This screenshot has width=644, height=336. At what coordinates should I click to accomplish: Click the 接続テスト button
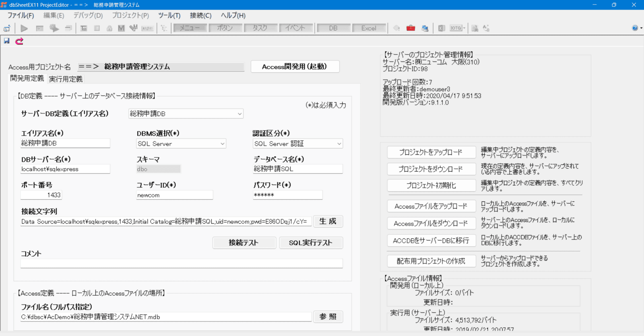(244, 243)
